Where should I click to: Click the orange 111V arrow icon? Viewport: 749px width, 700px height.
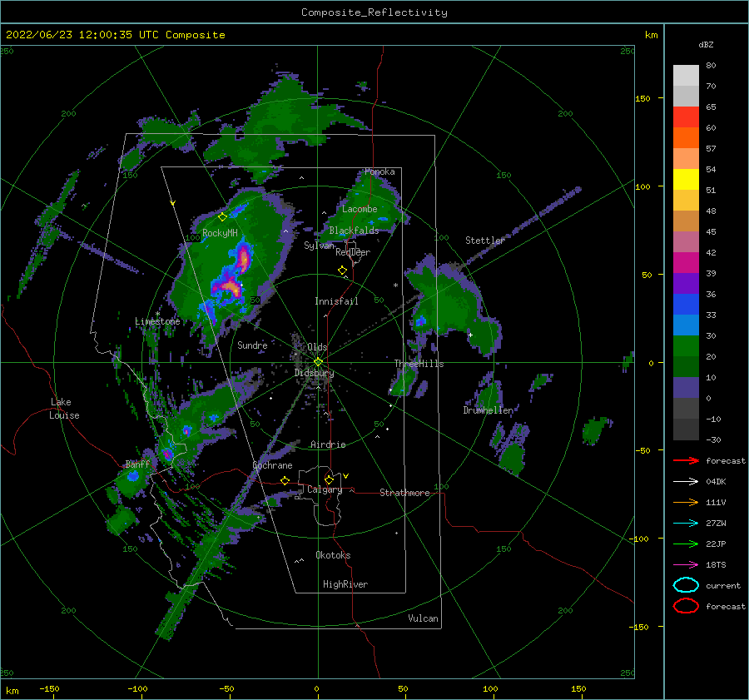click(686, 502)
